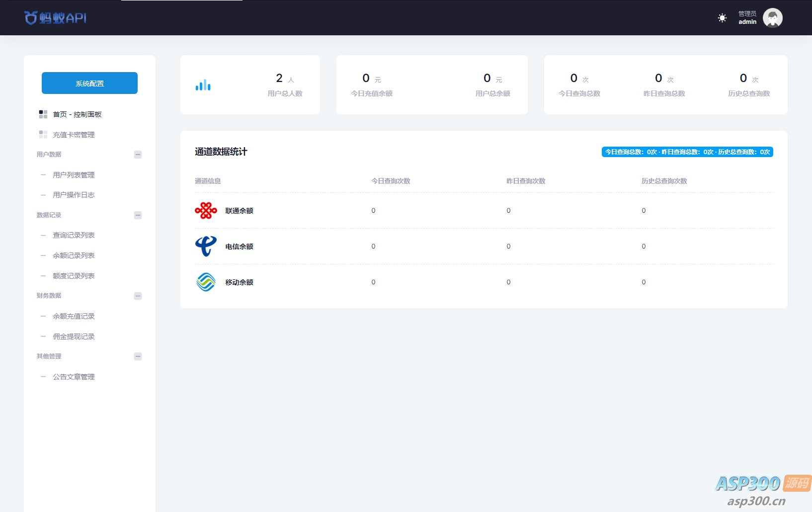Collapse the 数据记录 sidebar section
The width and height of the screenshot is (812, 512).
(138, 215)
